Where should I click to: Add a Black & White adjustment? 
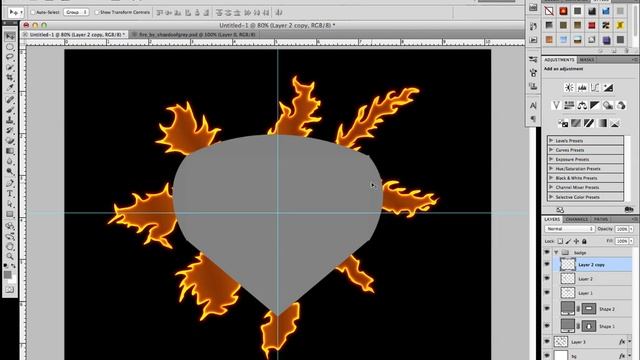coord(595,105)
